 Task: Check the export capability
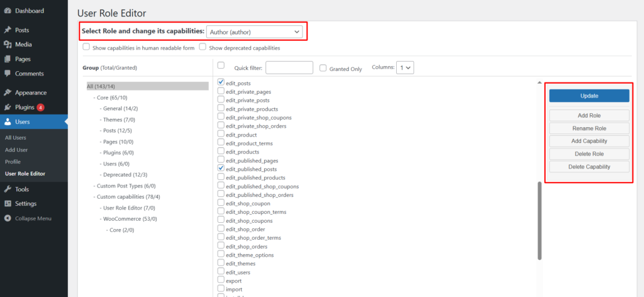221,280
